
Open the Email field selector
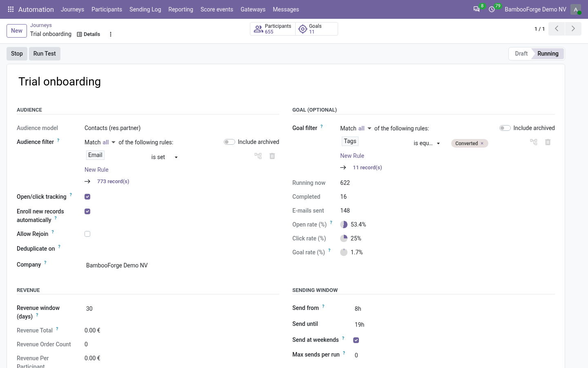click(95, 155)
